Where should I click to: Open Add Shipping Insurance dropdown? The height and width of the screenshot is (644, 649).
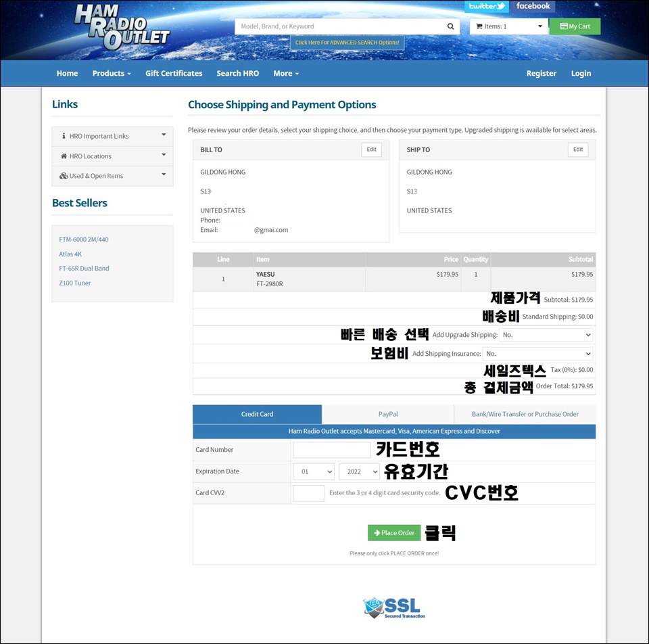tap(537, 354)
